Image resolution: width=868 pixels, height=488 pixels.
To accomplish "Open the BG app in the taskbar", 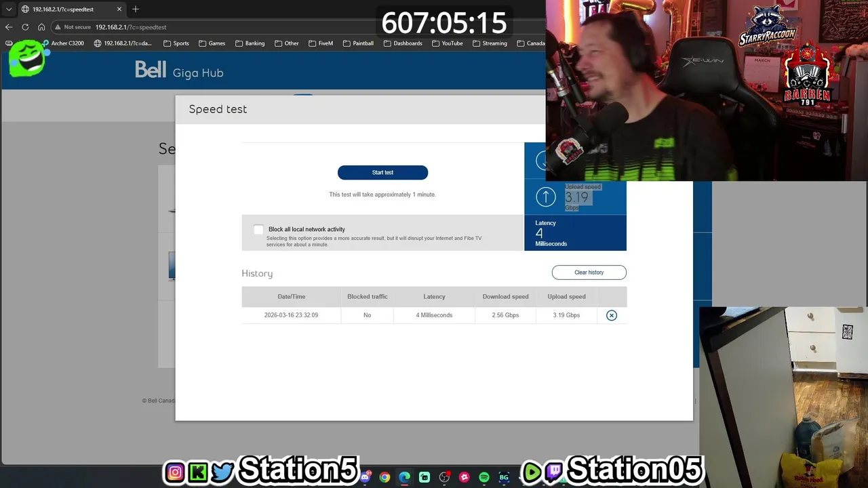I will pos(504,477).
